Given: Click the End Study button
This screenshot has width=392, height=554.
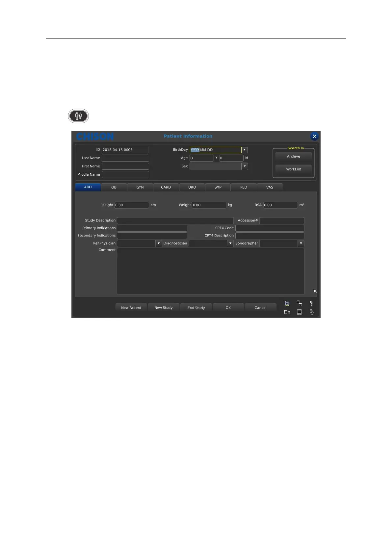Looking at the screenshot, I should [x=196, y=308].
